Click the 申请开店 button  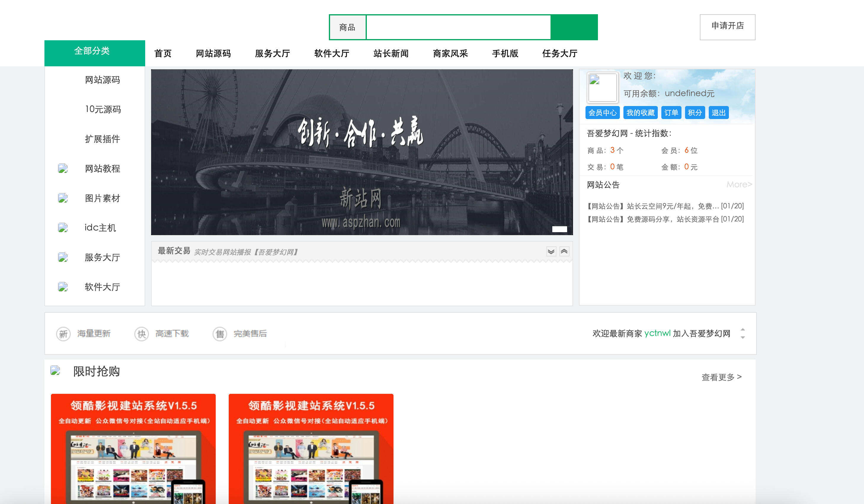tap(727, 27)
